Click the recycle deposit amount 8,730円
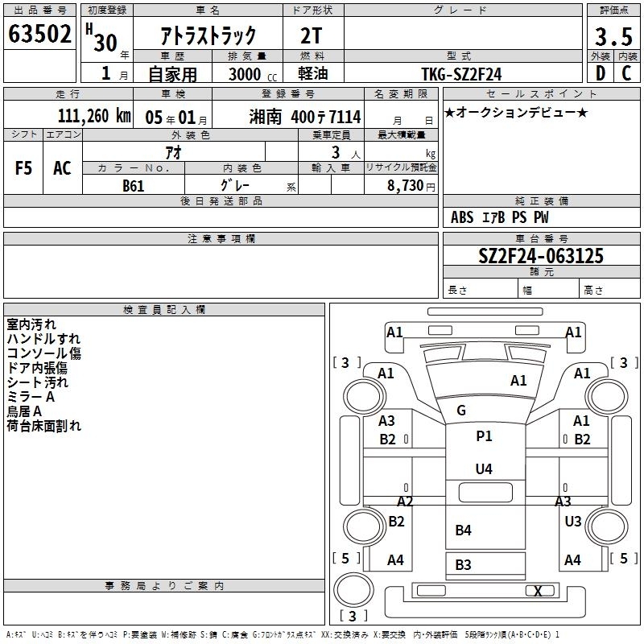 [412, 186]
